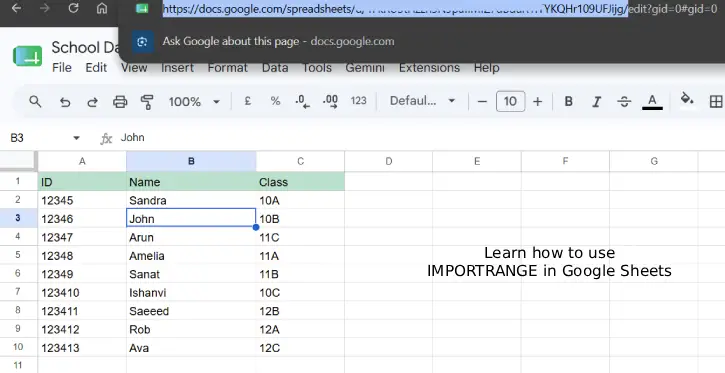The height and width of the screenshot is (373, 725).
Task: Click the redo icon
Action: pyautogui.click(x=92, y=102)
